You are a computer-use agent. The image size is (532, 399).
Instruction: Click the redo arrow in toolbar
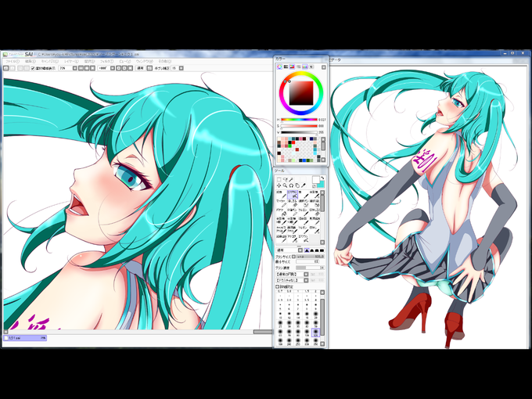[13, 68]
